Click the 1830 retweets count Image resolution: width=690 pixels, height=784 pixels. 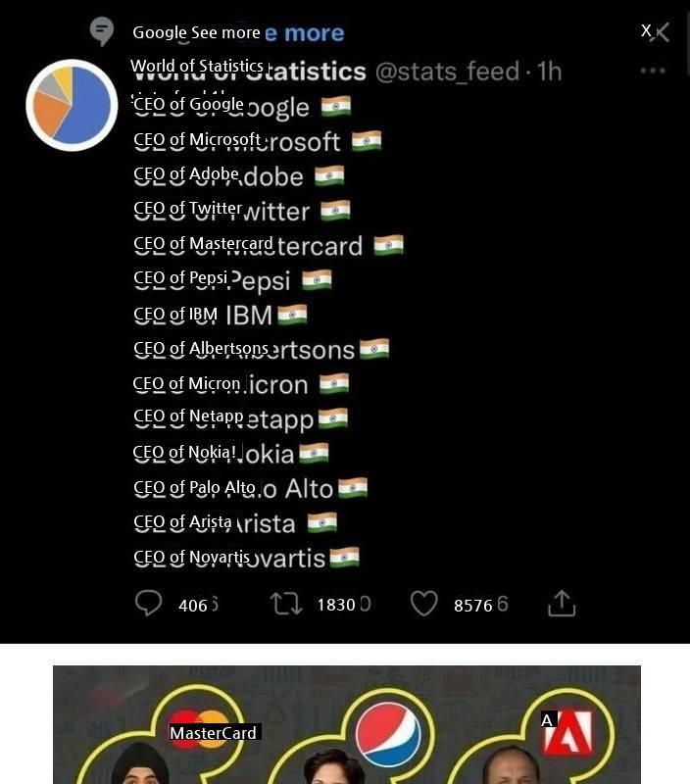[x=343, y=605]
